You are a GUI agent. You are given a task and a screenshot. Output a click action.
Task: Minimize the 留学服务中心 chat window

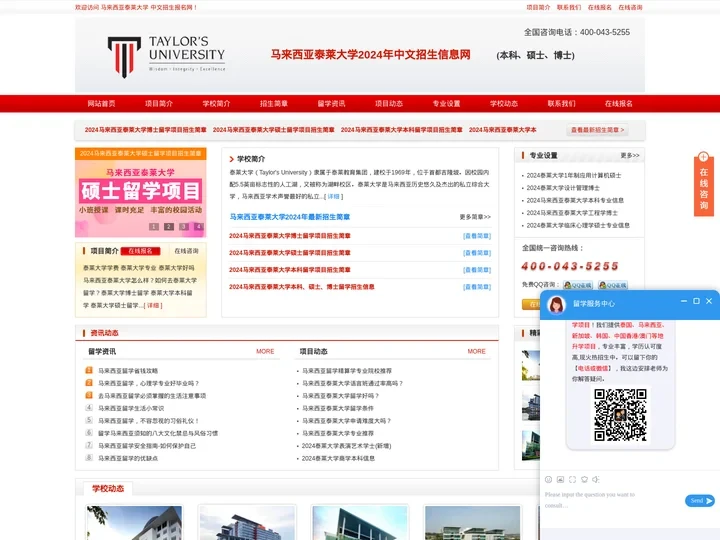pos(684,301)
